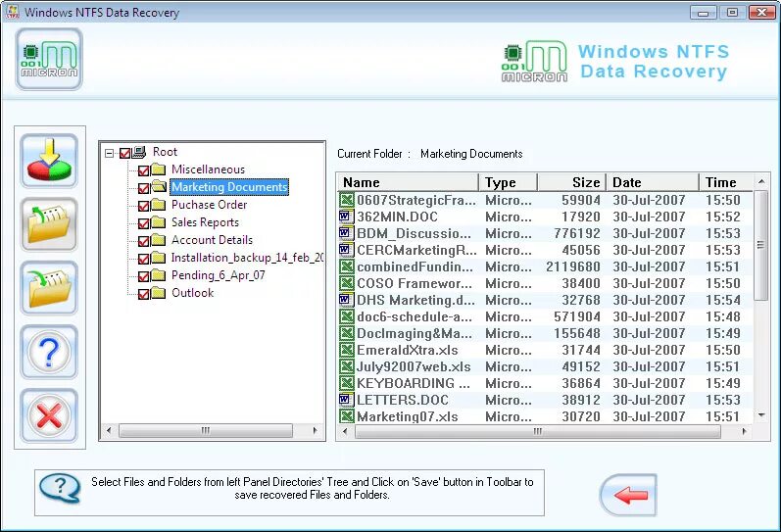Screen dimensions: 781x532
Task: Select the Pending_6_Apr_07 folder
Action: (x=219, y=275)
